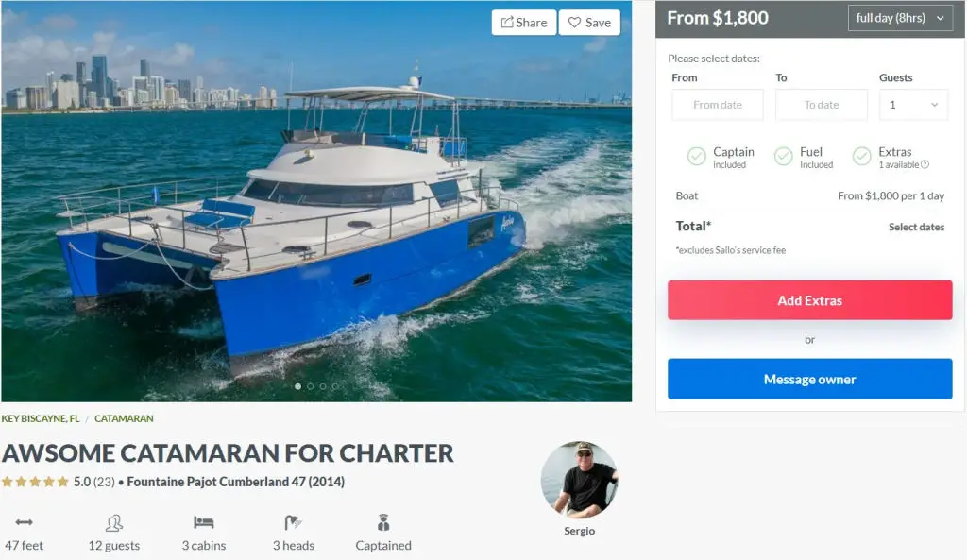Click the Share icon button
Viewport: 967px width, 560px height.
click(523, 23)
